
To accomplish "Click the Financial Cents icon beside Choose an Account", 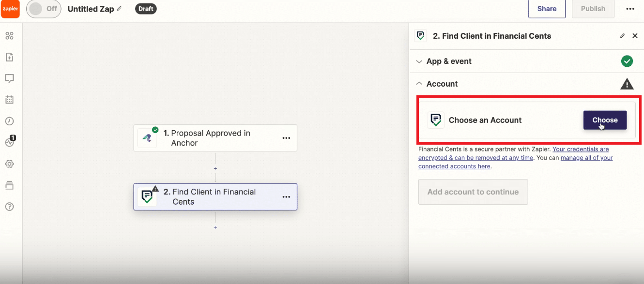I will click(436, 120).
